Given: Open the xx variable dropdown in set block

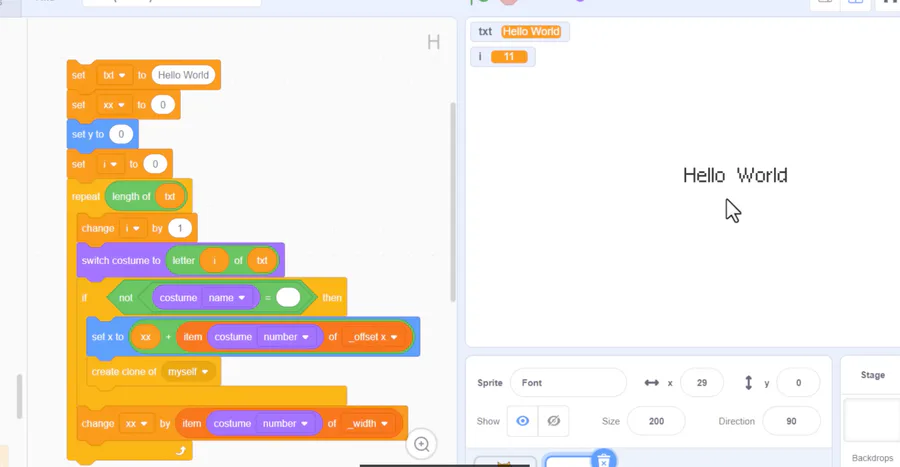Looking at the screenshot, I should tap(114, 105).
